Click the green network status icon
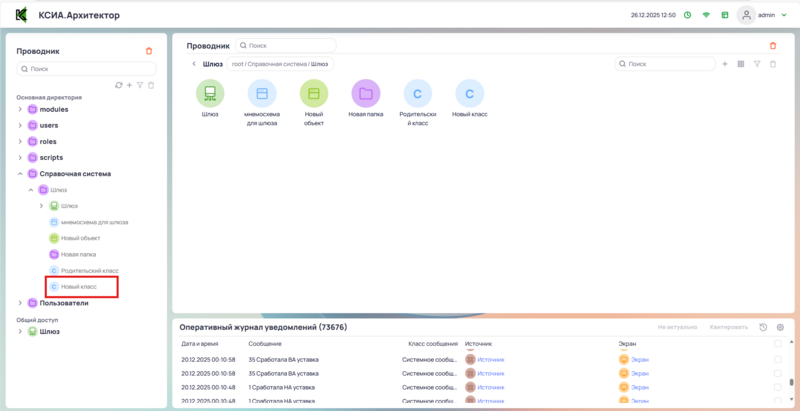The width and height of the screenshot is (800, 411). coord(706,15)
